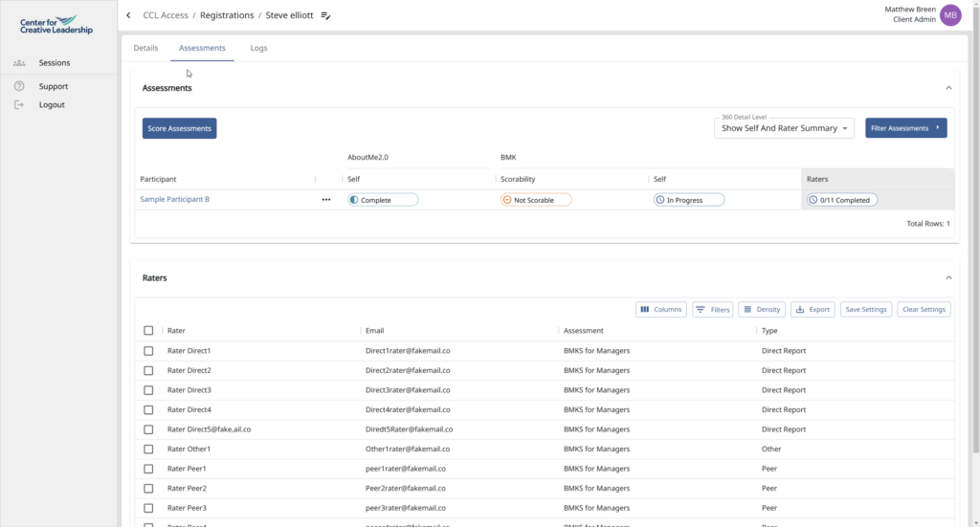Click the Steve elliott breadcrumb text
The height and width of the screenshot is (527, 980).
pos(289,15)
